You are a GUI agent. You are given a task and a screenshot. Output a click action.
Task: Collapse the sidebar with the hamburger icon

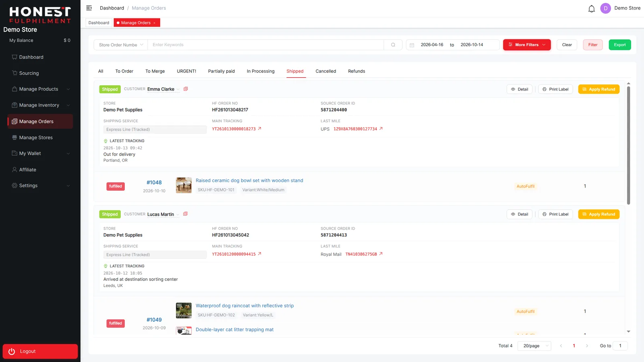[x=89, y=8]
